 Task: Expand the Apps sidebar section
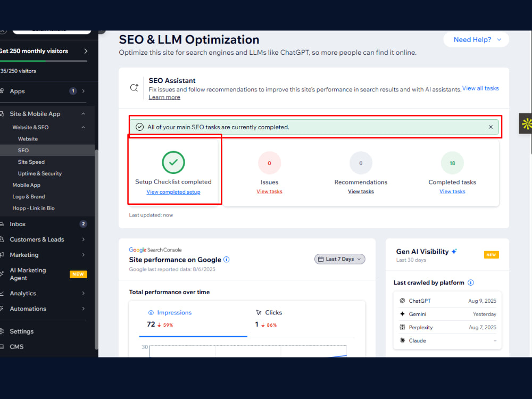84,91
